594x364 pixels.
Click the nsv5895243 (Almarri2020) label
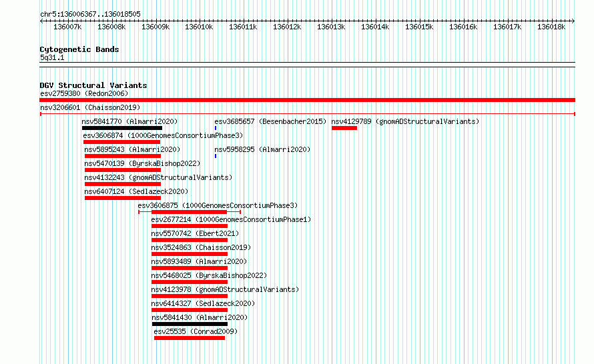coord(132,149)
